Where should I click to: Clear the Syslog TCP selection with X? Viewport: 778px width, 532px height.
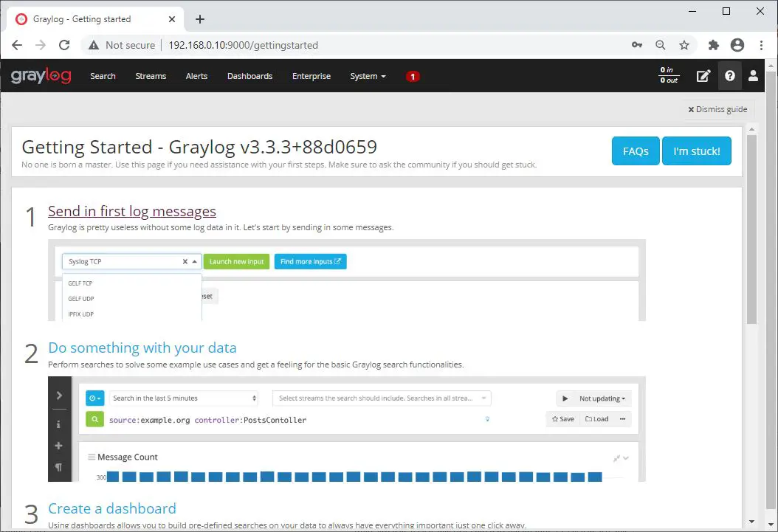[185, 261]
